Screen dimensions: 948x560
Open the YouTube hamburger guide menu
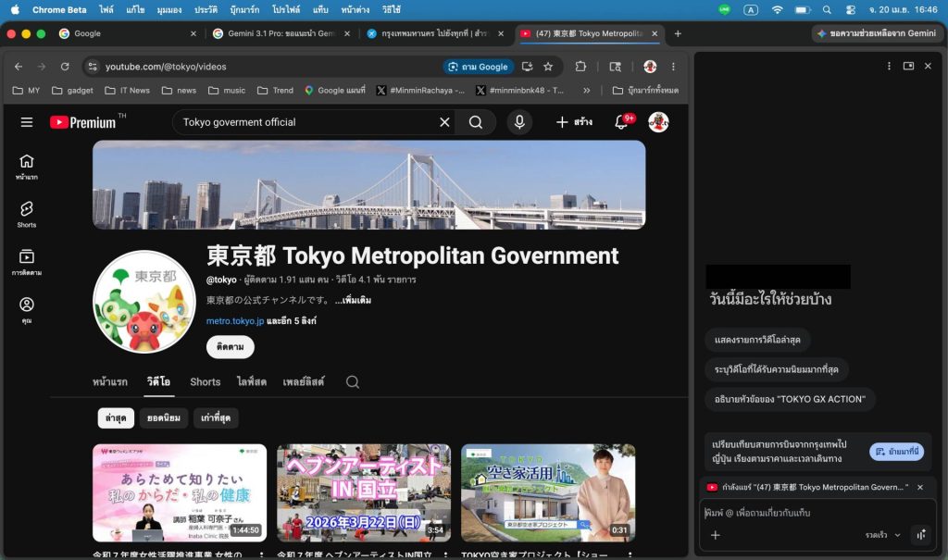[x=27, y=122]
